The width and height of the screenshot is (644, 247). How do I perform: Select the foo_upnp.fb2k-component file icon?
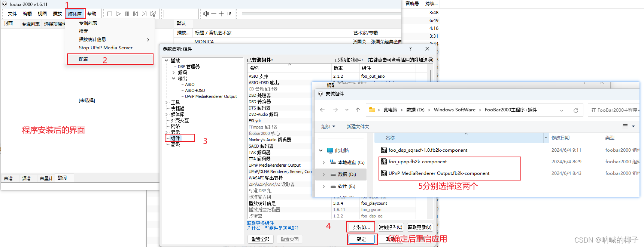pos(384,161)
